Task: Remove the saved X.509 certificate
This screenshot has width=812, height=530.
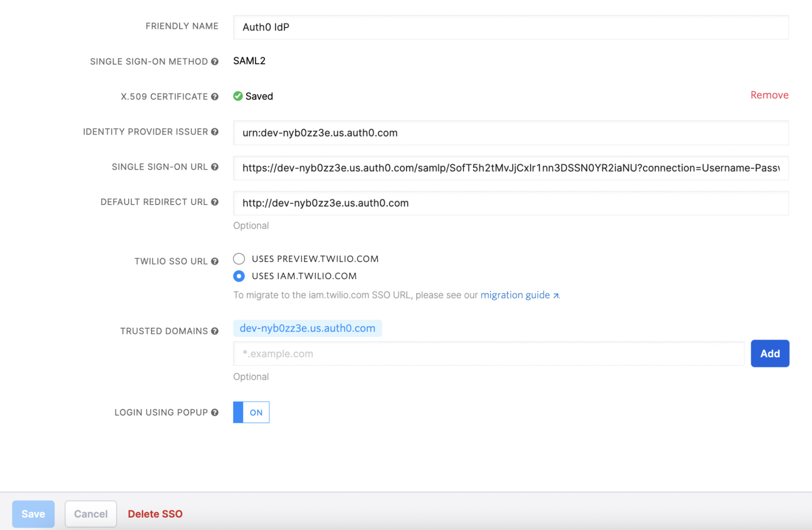Action: [769, 95]
